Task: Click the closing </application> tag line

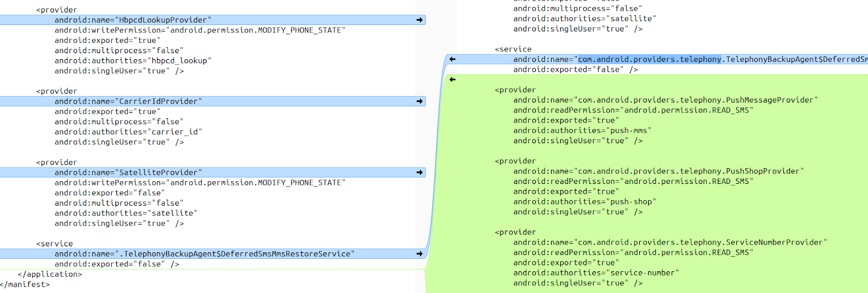Action: [x=50, y=275]
